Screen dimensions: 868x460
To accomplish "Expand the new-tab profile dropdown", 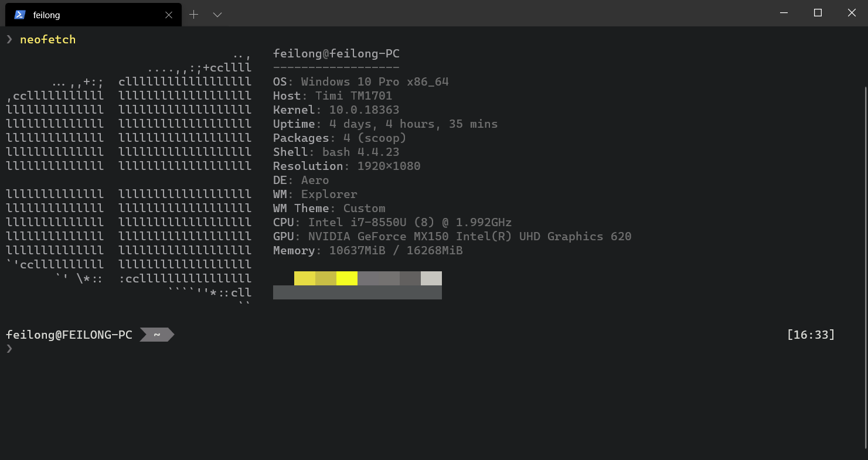I will click(217, 14).
